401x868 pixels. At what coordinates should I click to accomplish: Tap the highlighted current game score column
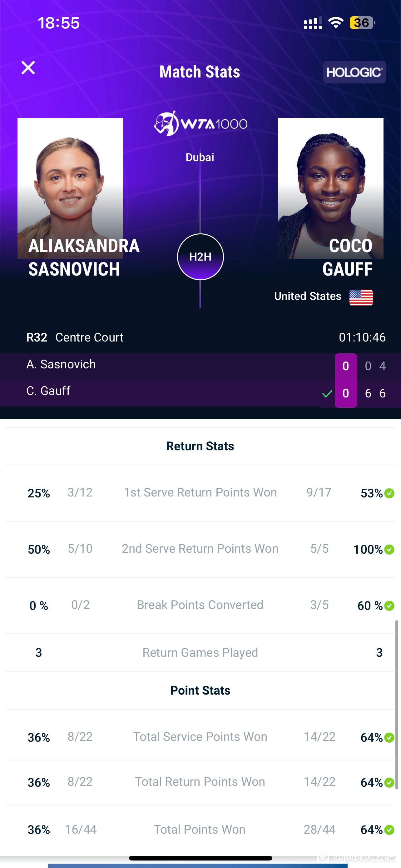[346, 381]
